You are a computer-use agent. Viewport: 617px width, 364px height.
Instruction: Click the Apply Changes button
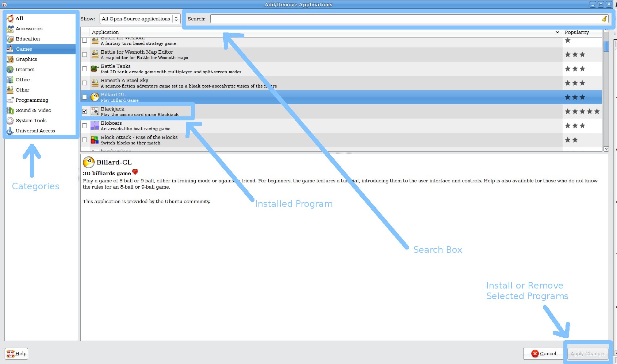click(588, 353)
